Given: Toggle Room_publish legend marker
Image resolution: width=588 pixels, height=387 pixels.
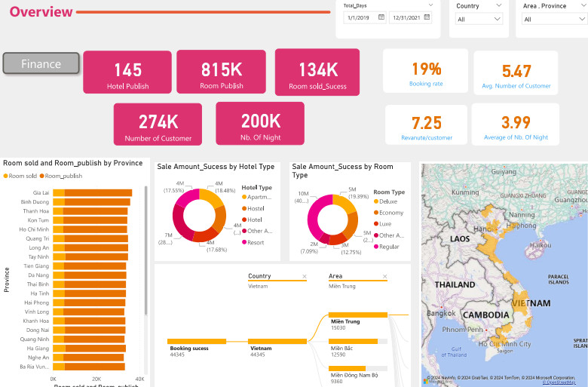Looking at the screenshot, I should tap(42, 176).
